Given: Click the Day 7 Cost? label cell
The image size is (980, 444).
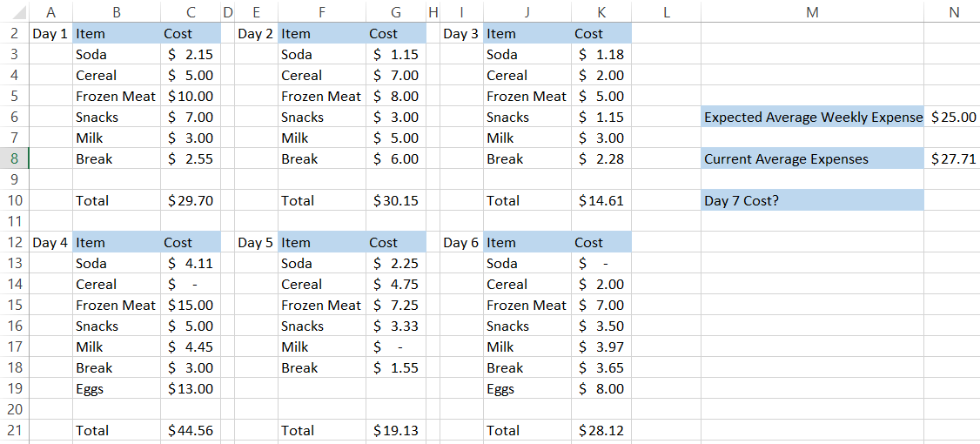Looking at the screenshot, I should [x=812, y=200].
